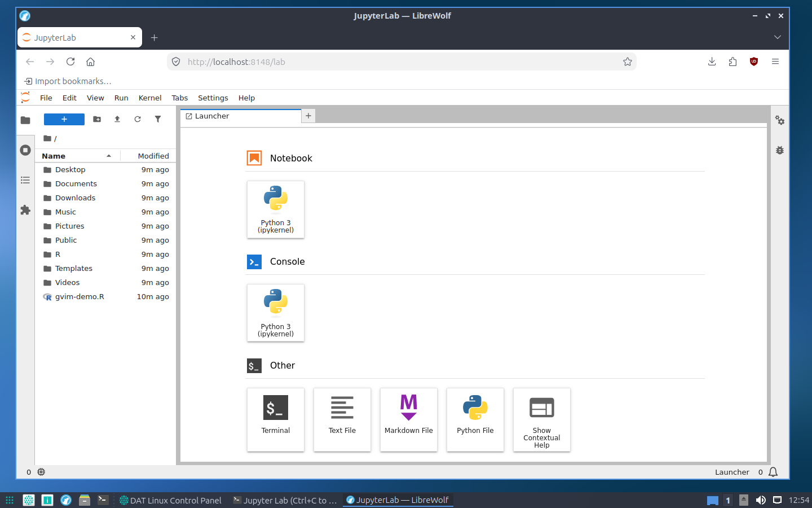Open a new browser tab
812x508 pixels.
[154, 38]
